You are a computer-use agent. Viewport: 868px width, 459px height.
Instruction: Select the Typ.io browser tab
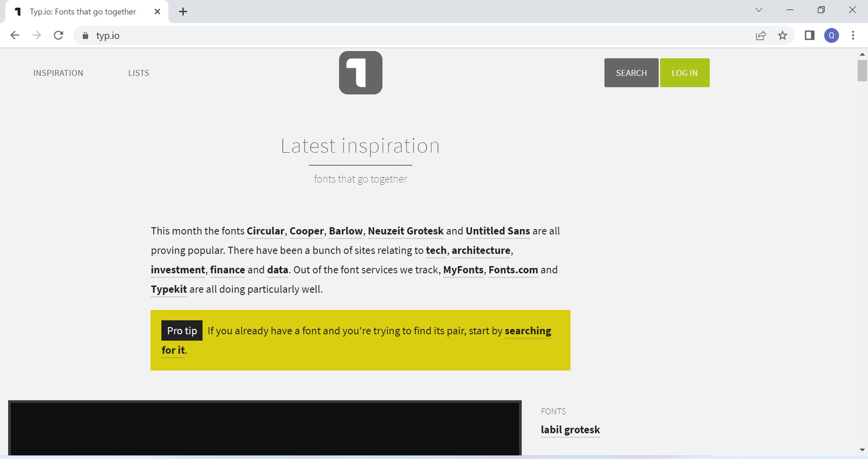coord(87,12)
